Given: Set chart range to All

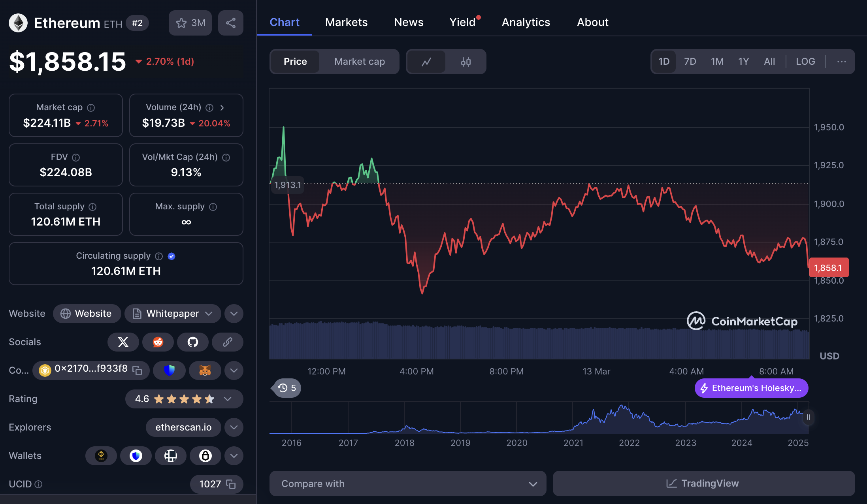Looking at the screenshot, I should [769, 62].
